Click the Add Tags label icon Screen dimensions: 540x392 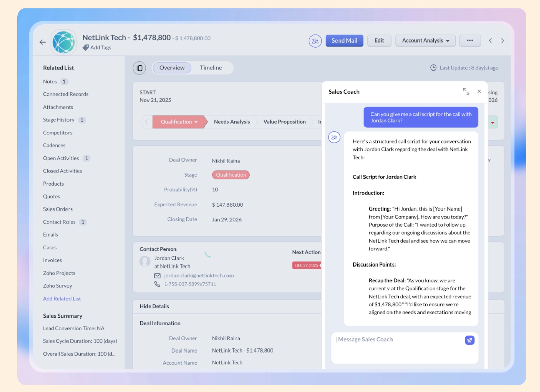click(86, 48)
